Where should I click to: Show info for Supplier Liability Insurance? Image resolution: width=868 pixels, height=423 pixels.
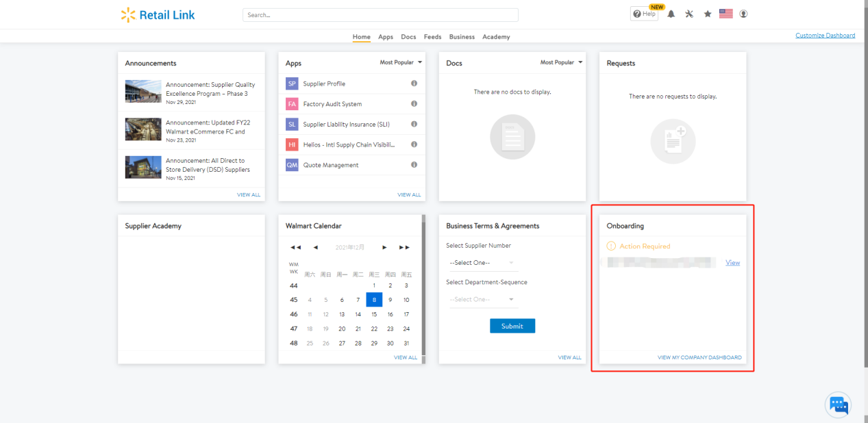pyautogui.click(x=414, y=124)
